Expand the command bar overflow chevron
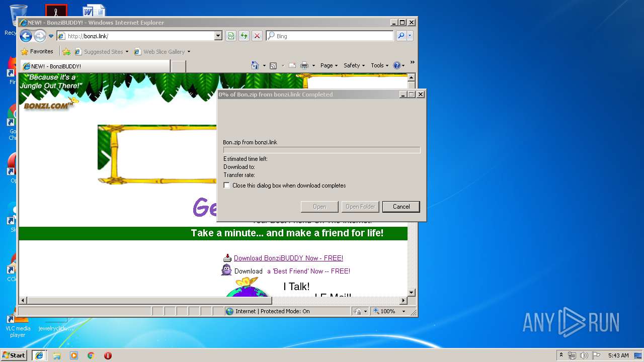644x362 pixels. (x=412, y=62)
